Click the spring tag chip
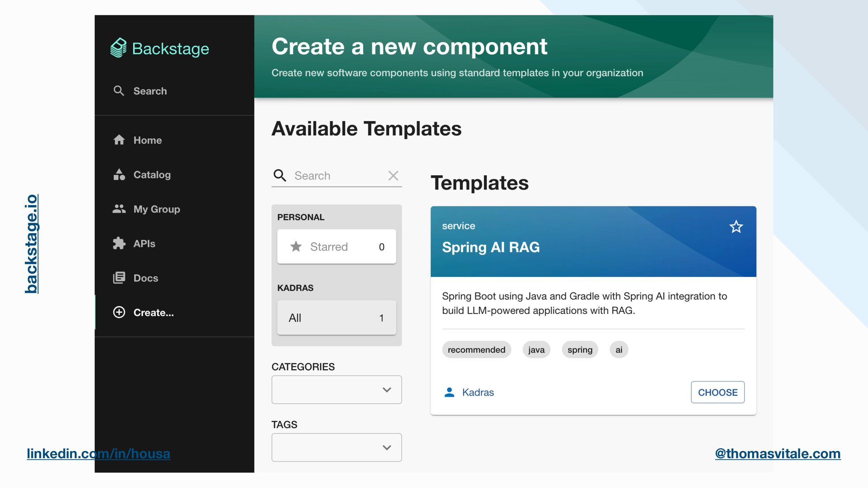The height and width of the screenshot is (488, 868). point(580,350)
